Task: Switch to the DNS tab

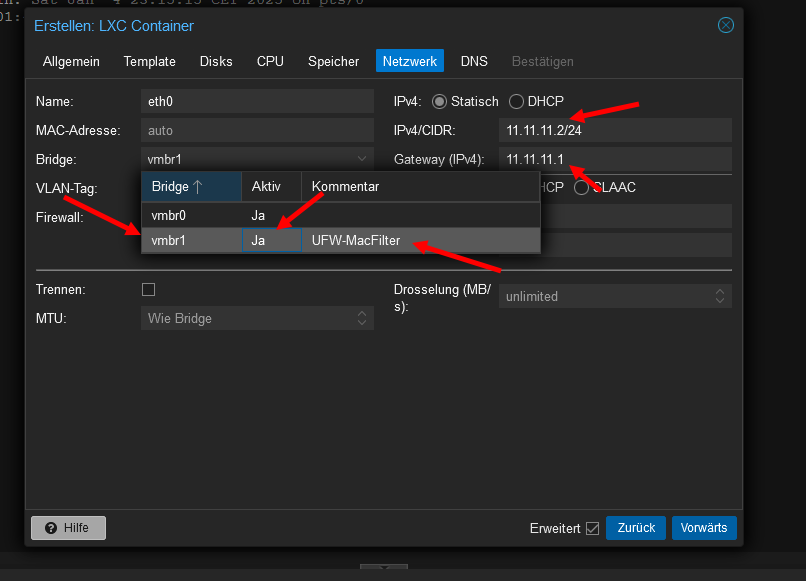Action: (474, 62)
